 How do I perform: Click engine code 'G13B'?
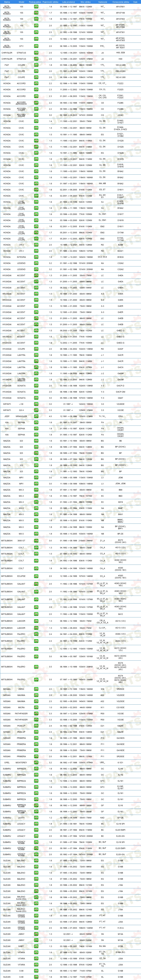click(120, 946)
